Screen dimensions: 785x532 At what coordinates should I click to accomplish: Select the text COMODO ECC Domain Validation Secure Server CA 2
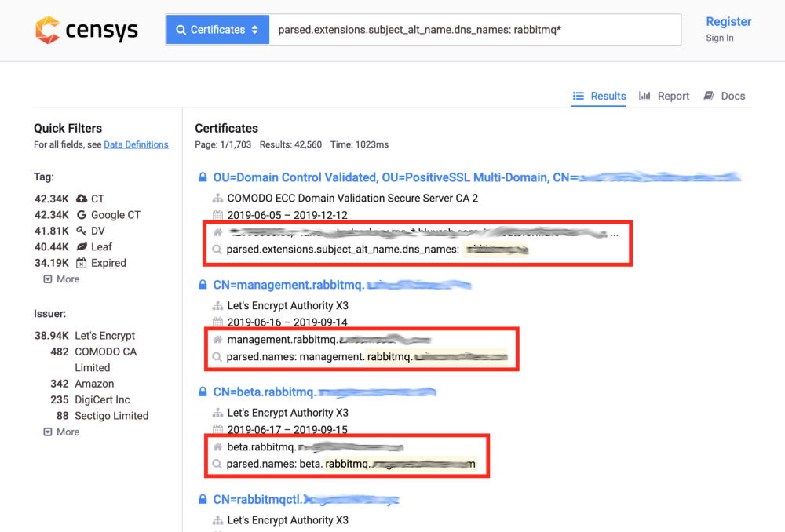[352, 199]
